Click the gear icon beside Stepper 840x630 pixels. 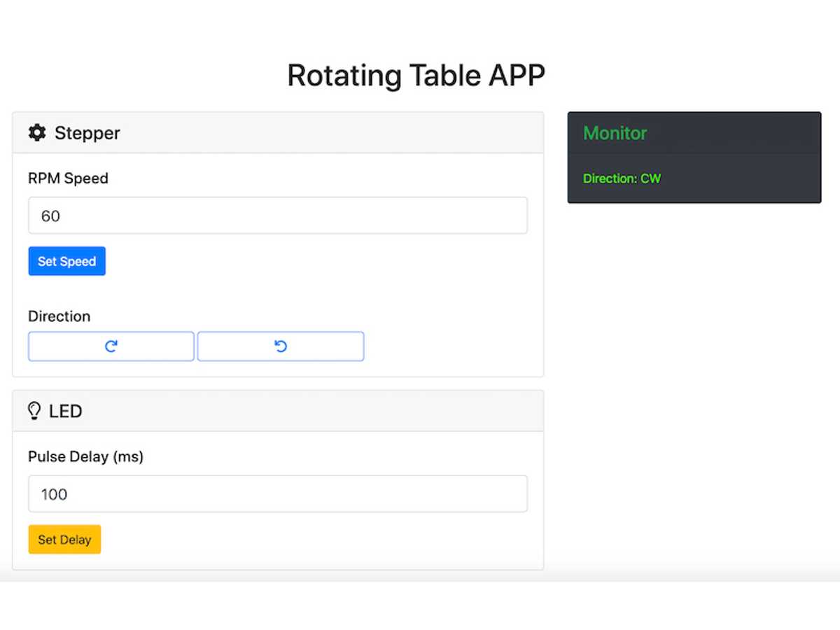pyautogui.click(x=37, y=132)
